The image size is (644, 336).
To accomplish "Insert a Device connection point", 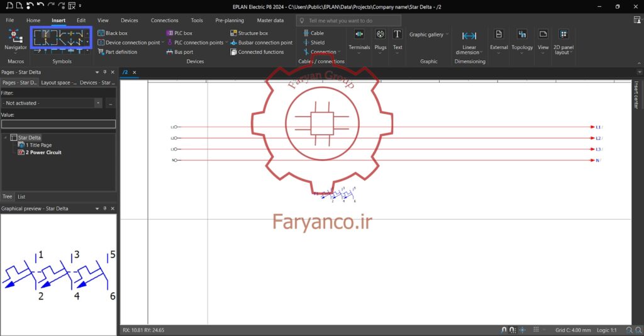I will [128, 42].
